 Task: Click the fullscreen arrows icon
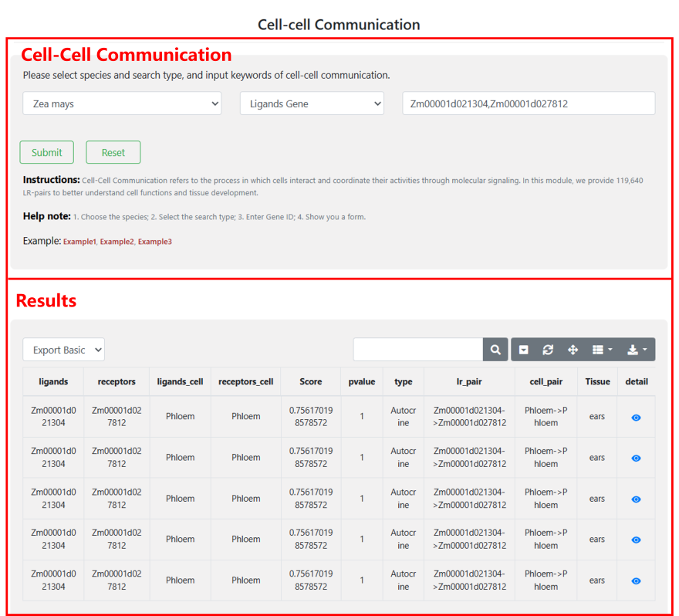[573, 350]
